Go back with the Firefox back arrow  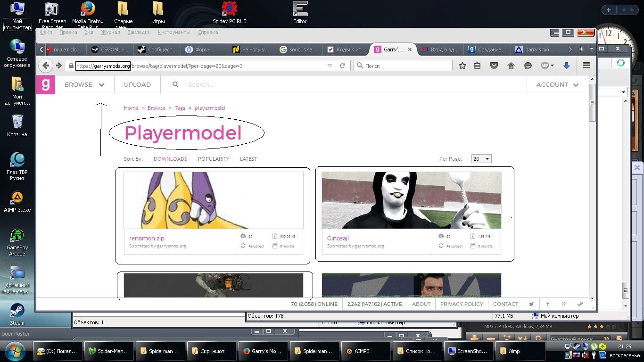pos(46,66)
